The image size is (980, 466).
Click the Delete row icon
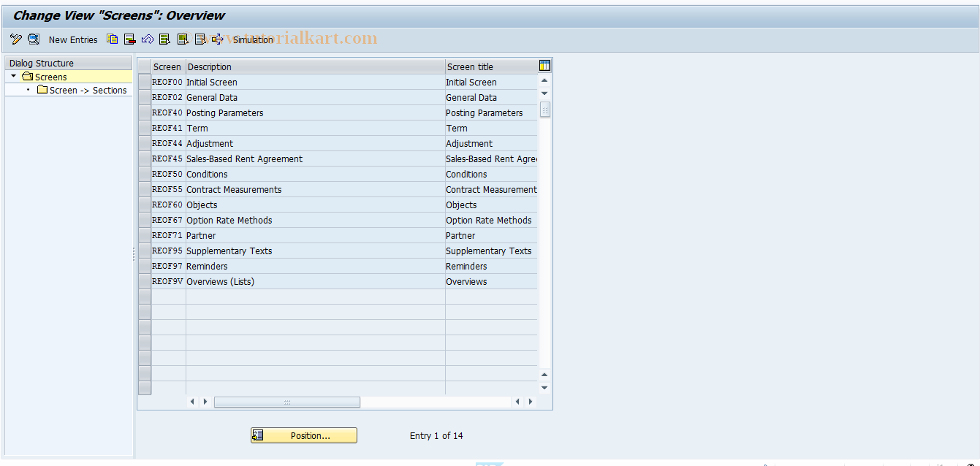[129, 39]
